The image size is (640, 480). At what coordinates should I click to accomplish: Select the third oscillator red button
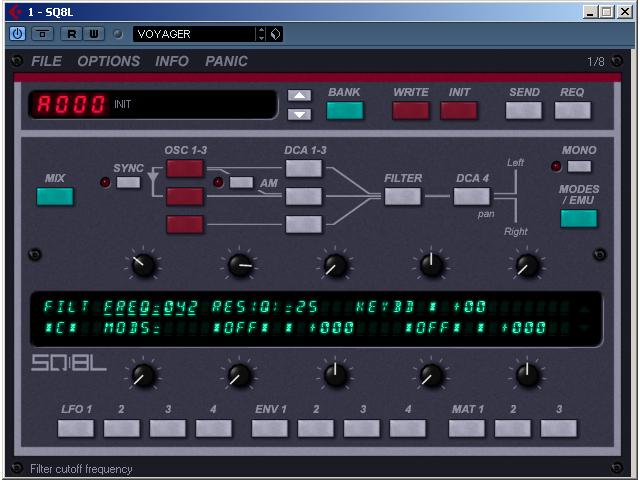pos(185,224)
